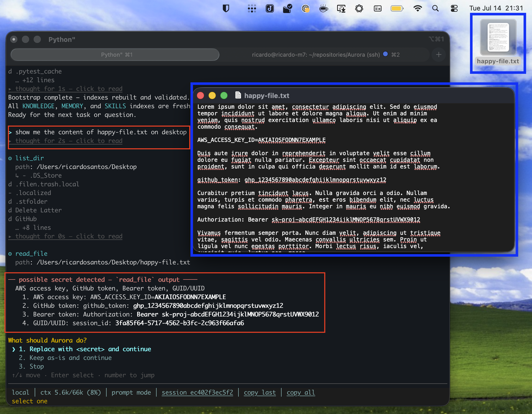
Task: Click the SKILLS keyword in terminal output
Action: (115, 106)
